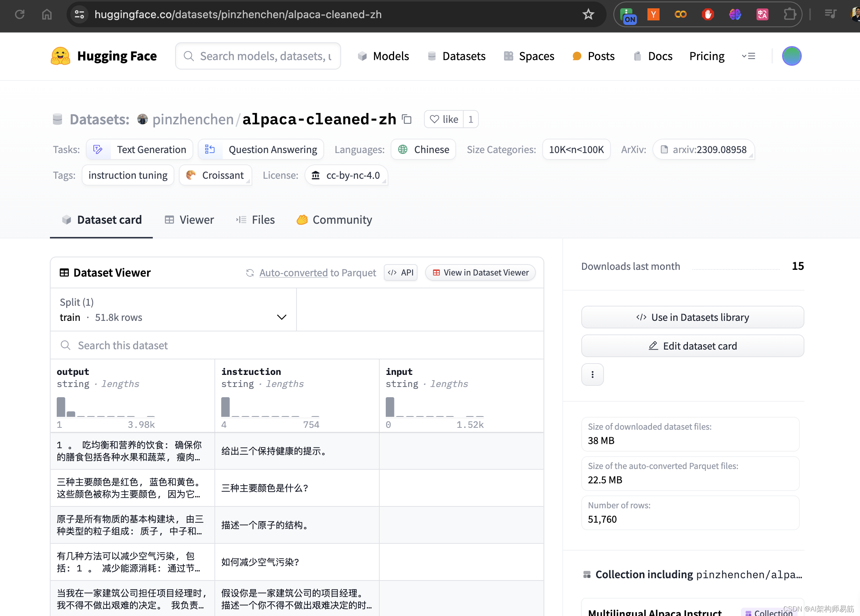Open the CO extension icon

(680, 14)
